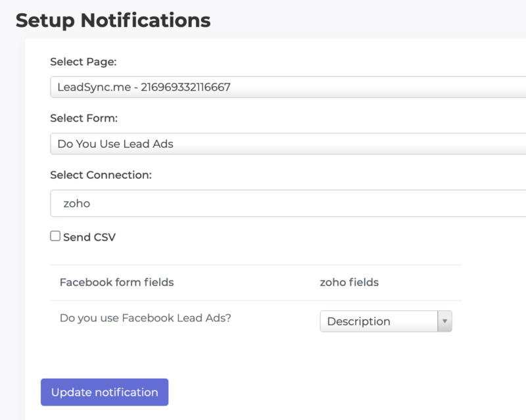Click the Facebook form fields column header
Viewport: 526px width, 420px height.
[x=117, y=282]
